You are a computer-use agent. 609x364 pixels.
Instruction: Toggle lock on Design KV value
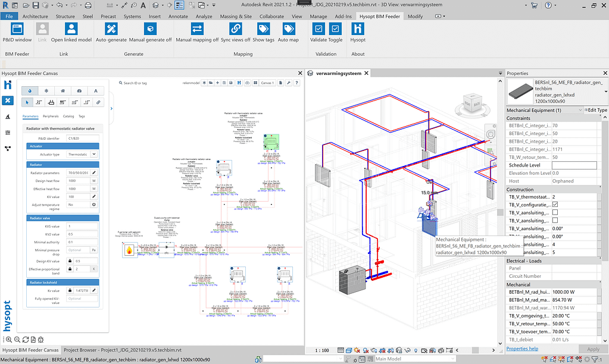coord(70,261)
